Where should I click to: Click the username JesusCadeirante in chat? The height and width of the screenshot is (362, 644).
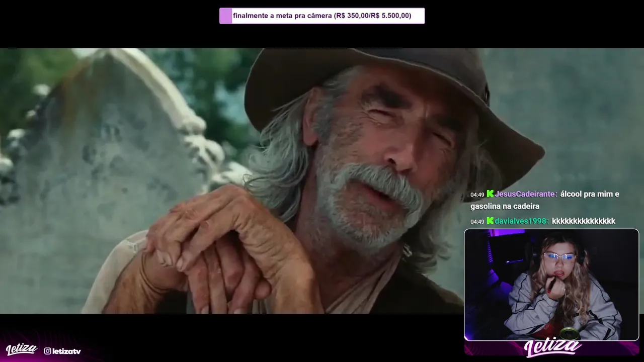click(525, 194)
